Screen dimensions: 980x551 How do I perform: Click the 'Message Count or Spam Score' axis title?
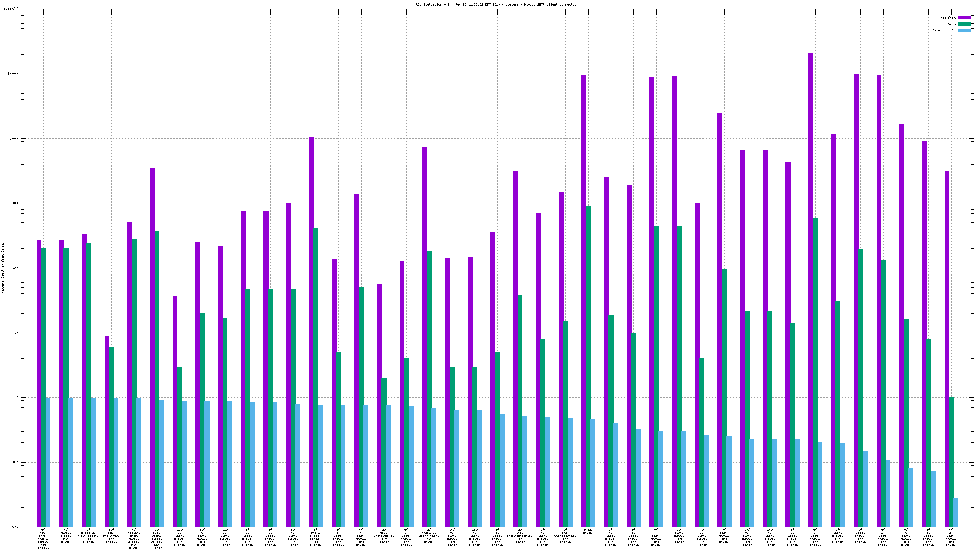click(x=3, y=268)
